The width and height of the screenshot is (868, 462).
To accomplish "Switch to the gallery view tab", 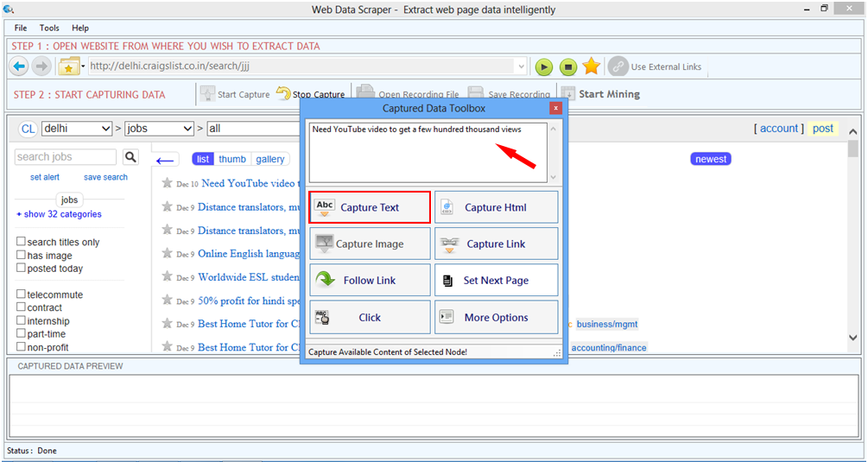I will coord(270,160).
